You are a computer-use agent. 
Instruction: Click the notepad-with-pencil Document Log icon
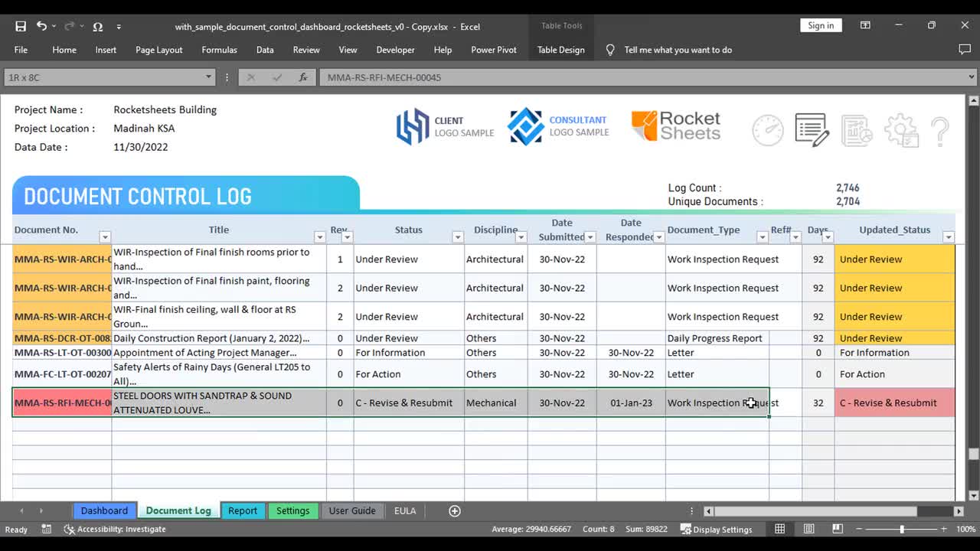(x=812, y=130)
